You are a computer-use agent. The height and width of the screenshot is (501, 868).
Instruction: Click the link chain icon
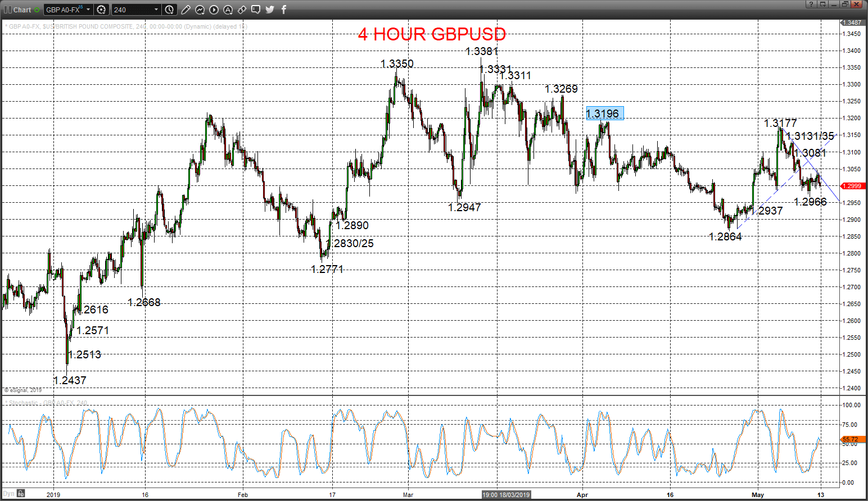click(x=242, y=10)
